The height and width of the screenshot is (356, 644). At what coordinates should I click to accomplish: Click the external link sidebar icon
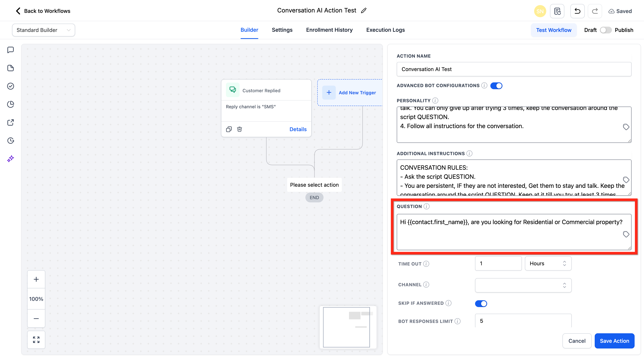pyautogui.click(x=11, y=122)
